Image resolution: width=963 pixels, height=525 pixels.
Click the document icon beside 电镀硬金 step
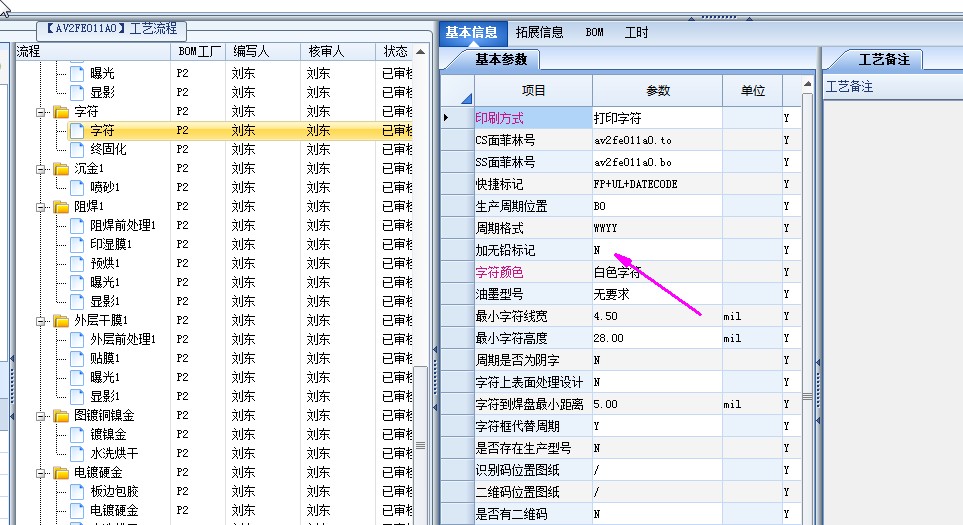(x=77, y=511)
